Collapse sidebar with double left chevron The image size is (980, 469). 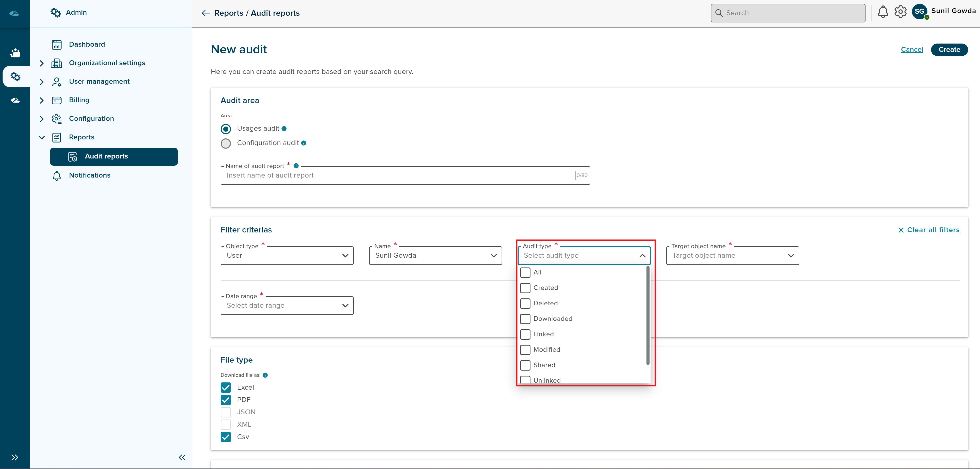coord(182,457)
